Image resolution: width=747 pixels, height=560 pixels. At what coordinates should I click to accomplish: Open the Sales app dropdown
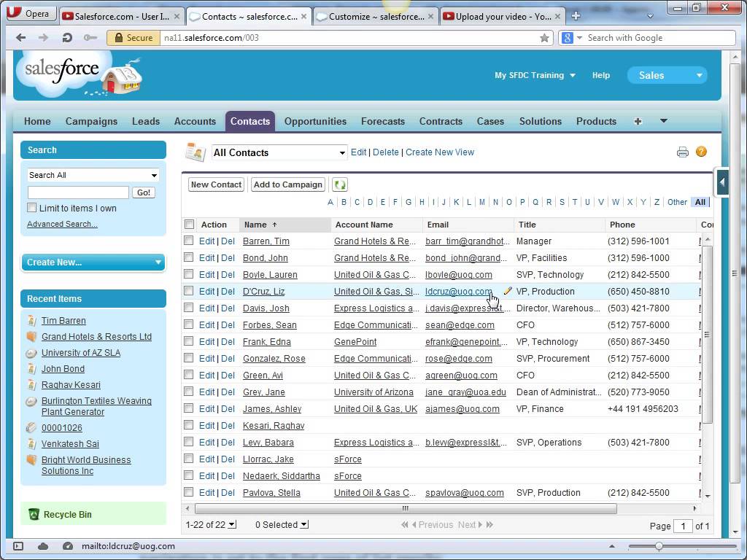click(x=667, y=75)
